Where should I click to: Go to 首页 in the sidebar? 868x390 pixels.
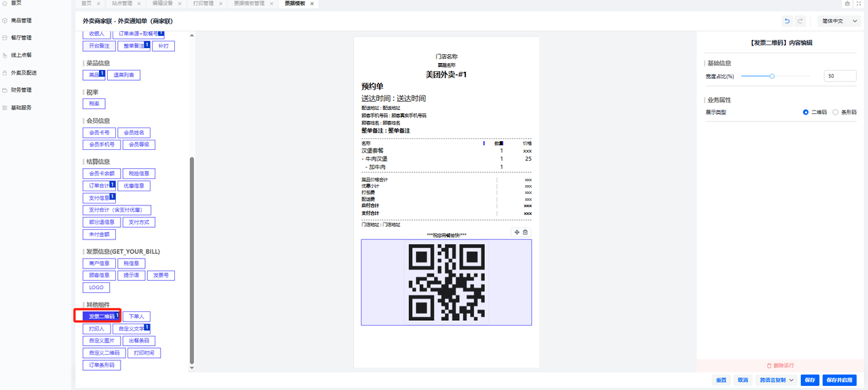[16, 3]
